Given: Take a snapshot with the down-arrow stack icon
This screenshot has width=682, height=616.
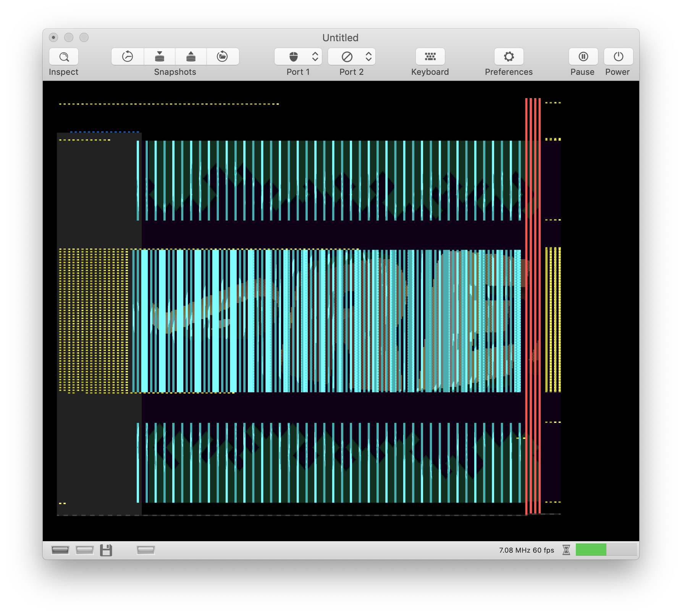Looking at the screenshot, I should point(160,57).
